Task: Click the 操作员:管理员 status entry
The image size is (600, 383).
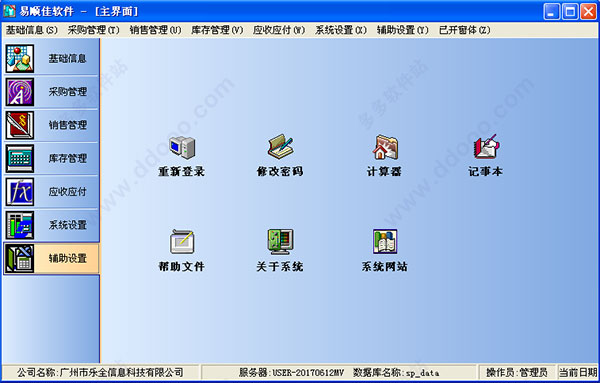Action: (x=517, y=372)
